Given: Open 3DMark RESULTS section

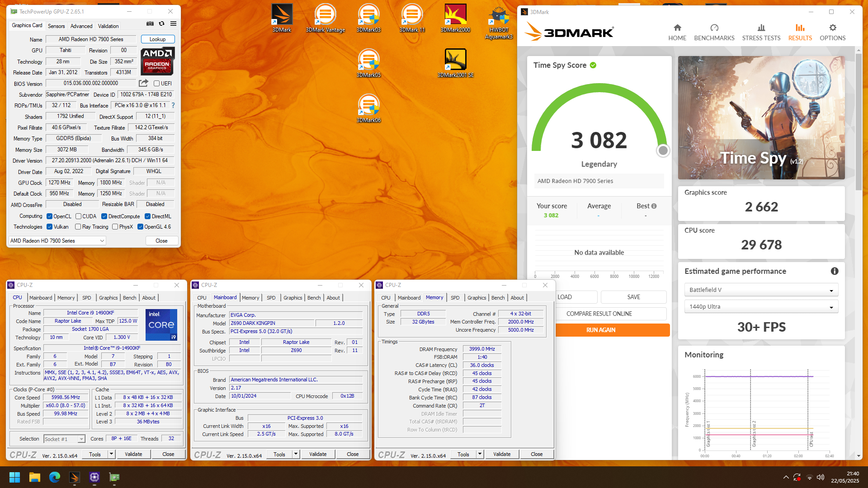Looking at the screenshot, I should click(800, 33).
